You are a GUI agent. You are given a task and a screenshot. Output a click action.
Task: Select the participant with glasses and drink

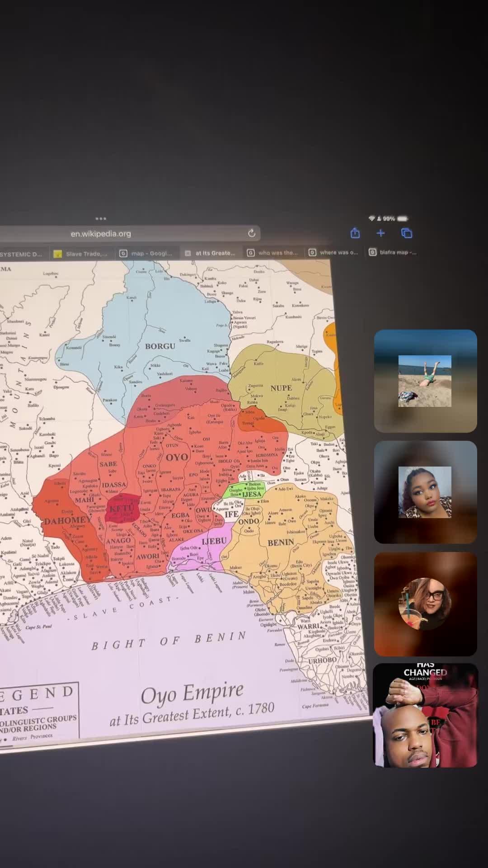point(425,604)
